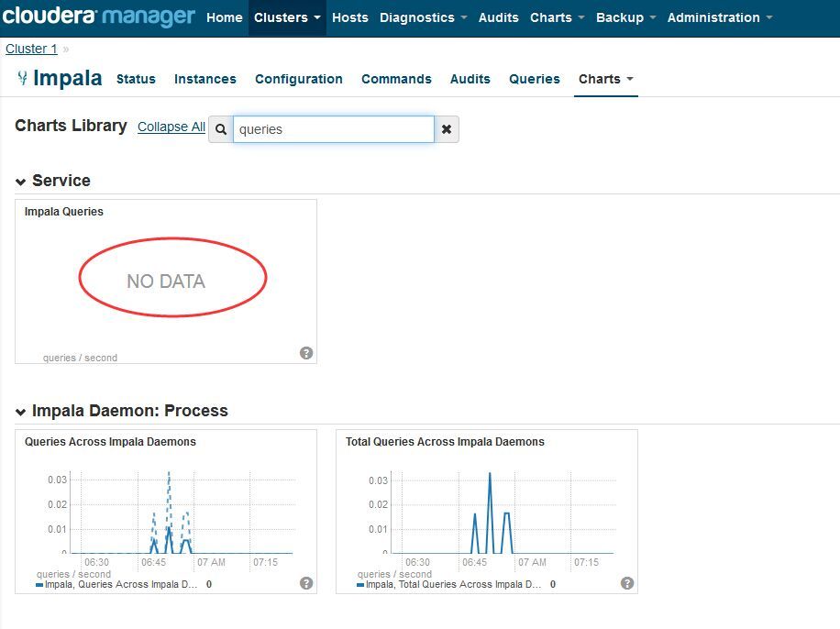Open Audits in top navigation
This screenshot has width=840, height=629.
click(498, 17)
